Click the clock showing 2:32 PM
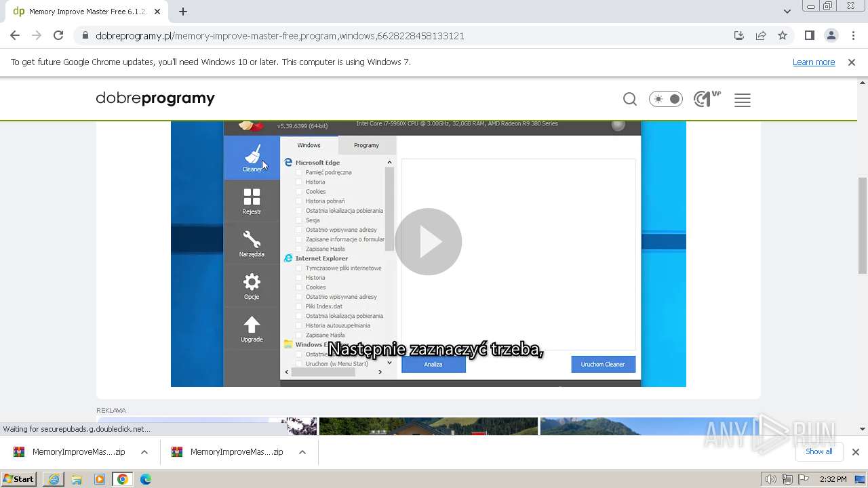Screen dimensions: 868x488 [x=833, y=479]
